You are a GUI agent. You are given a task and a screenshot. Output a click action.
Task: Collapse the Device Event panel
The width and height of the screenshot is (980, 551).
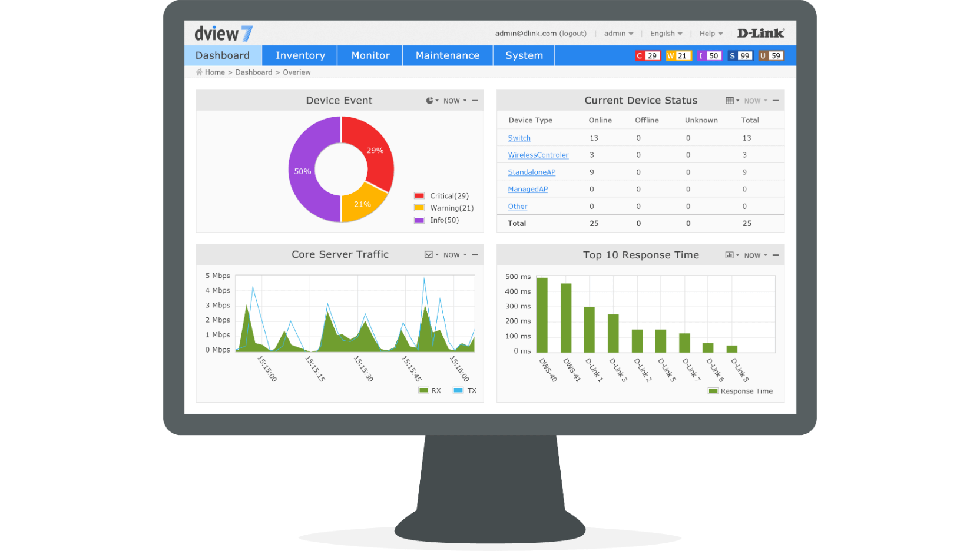click(475, 101)
